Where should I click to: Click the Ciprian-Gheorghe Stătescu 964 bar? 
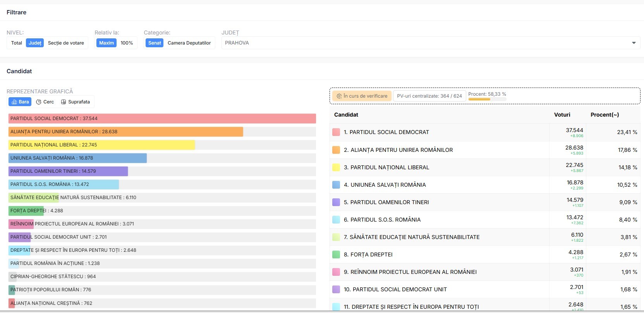point(12,277)
